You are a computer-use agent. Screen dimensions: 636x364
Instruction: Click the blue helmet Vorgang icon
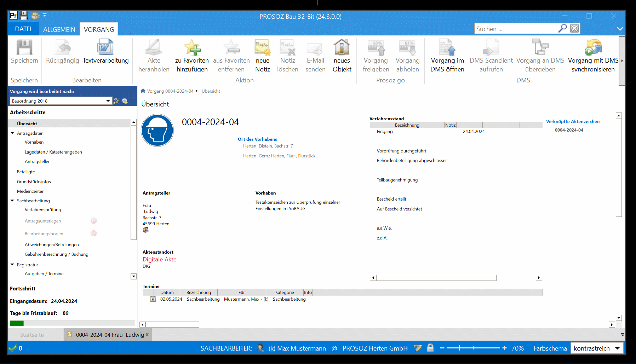click(x=157, y=130)
